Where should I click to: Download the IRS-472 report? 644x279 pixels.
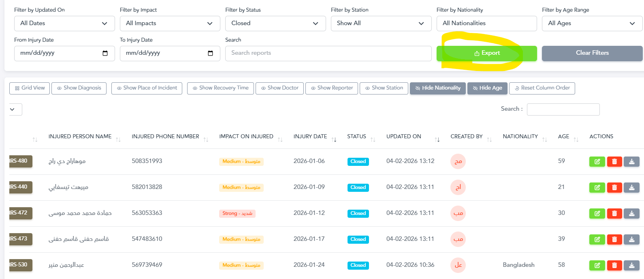click(x=632, y=213)
